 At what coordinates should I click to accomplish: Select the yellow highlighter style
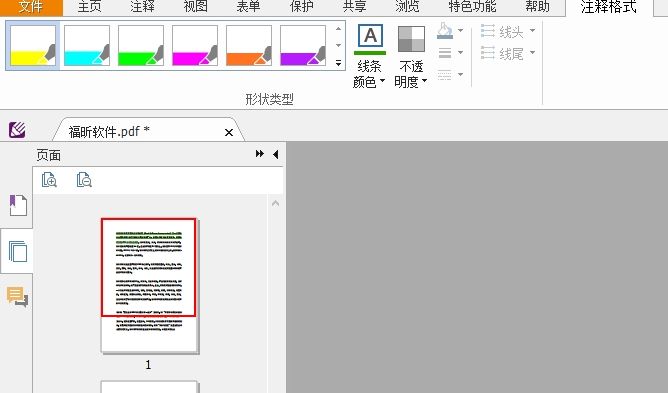(x=33, y=46)
